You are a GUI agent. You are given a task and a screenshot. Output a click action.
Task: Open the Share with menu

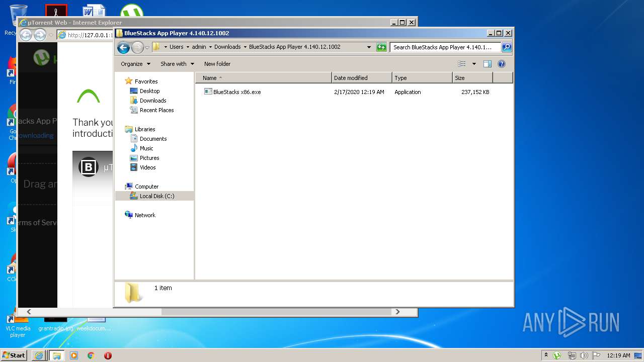[177, 64]
